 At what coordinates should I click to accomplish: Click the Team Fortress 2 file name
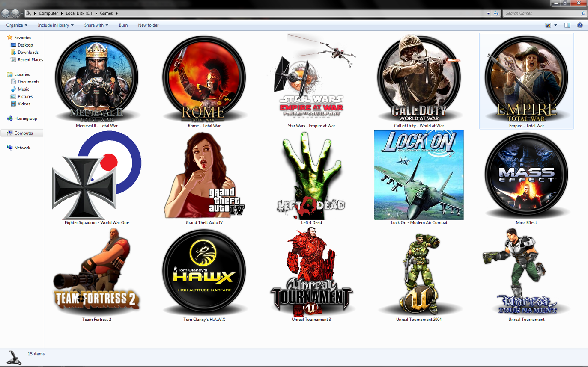[x=97, y=320]
